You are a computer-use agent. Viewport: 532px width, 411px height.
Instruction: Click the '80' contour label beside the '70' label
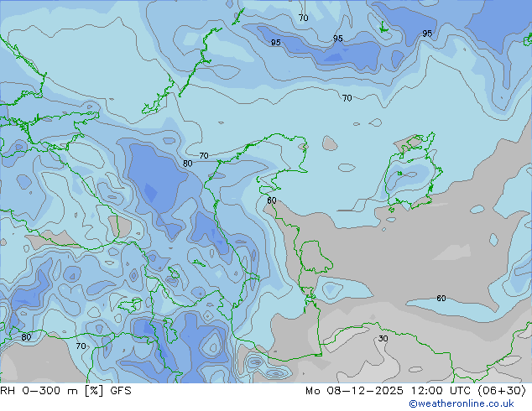coord(188,164)
